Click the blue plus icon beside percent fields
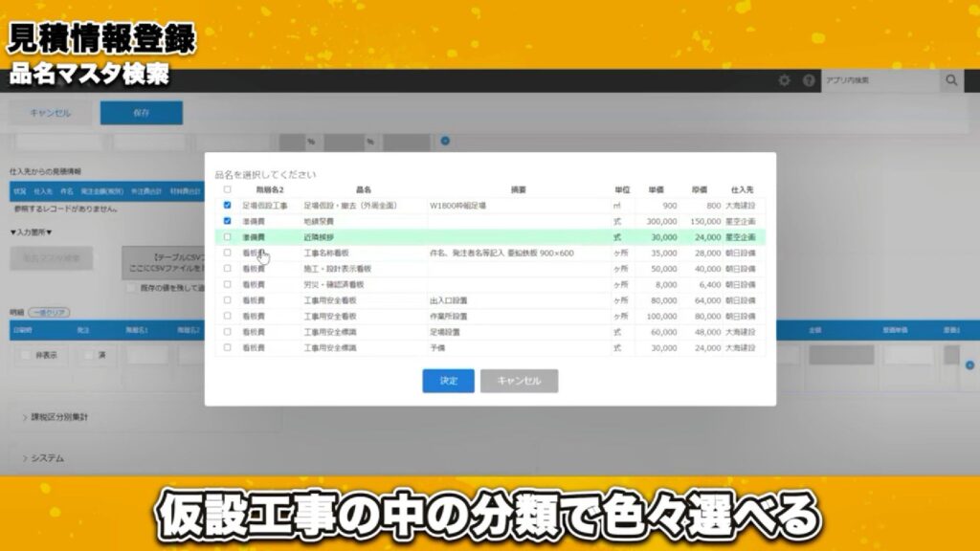Viewport: 980px width, 551px height. tap(445, 141)
